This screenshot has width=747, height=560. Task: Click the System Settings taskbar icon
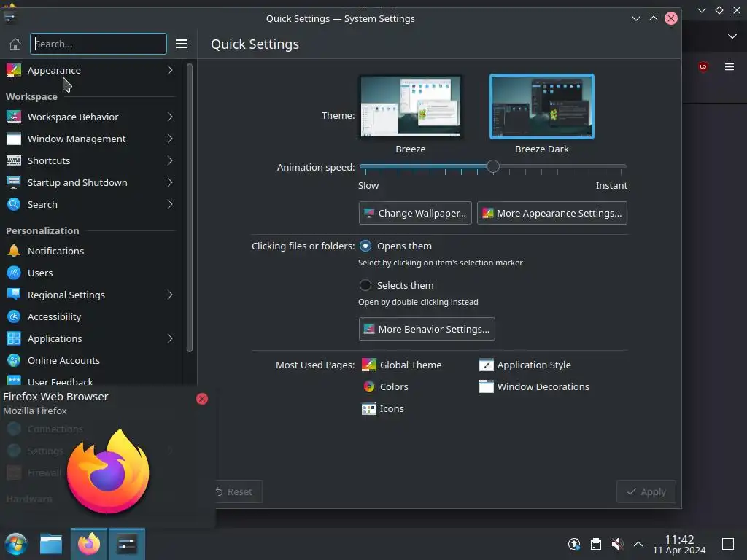tap(127, 544)
